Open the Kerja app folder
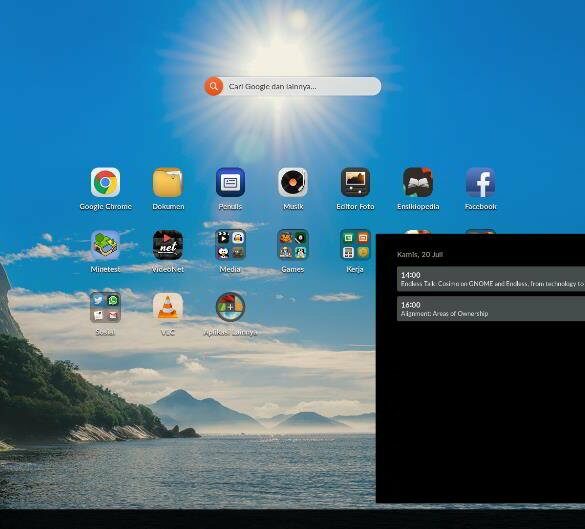Image resolution: width=585 pixels, height=529 pixels. pyautogui.click(x=355, y=245)
